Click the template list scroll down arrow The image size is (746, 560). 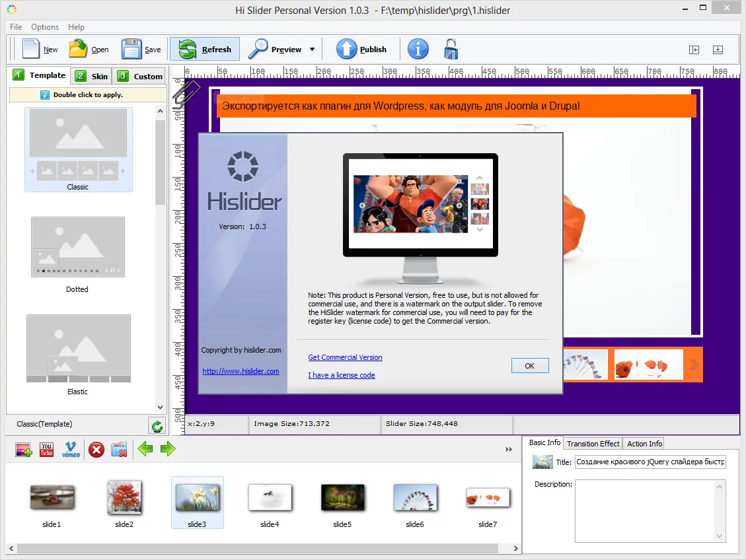tap(161, 407)
